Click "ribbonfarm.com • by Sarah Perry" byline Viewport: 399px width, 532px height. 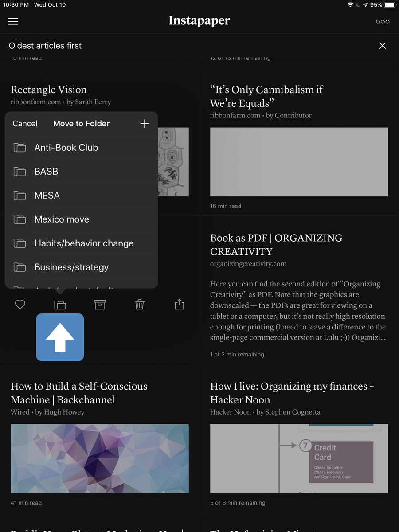61,102
